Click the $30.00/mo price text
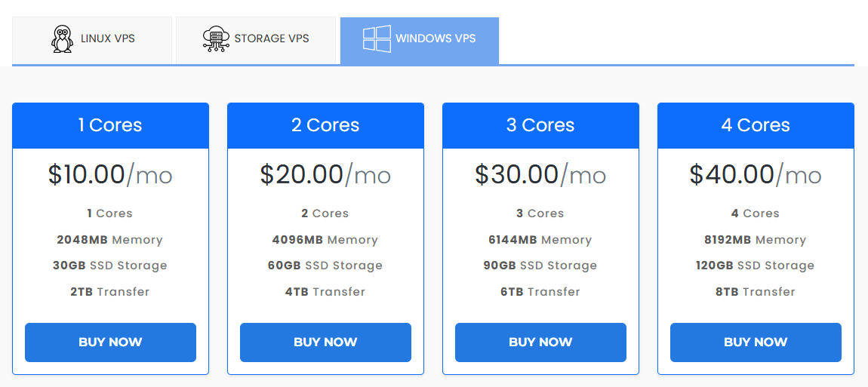The image size is (868, 387). point(541,175)
